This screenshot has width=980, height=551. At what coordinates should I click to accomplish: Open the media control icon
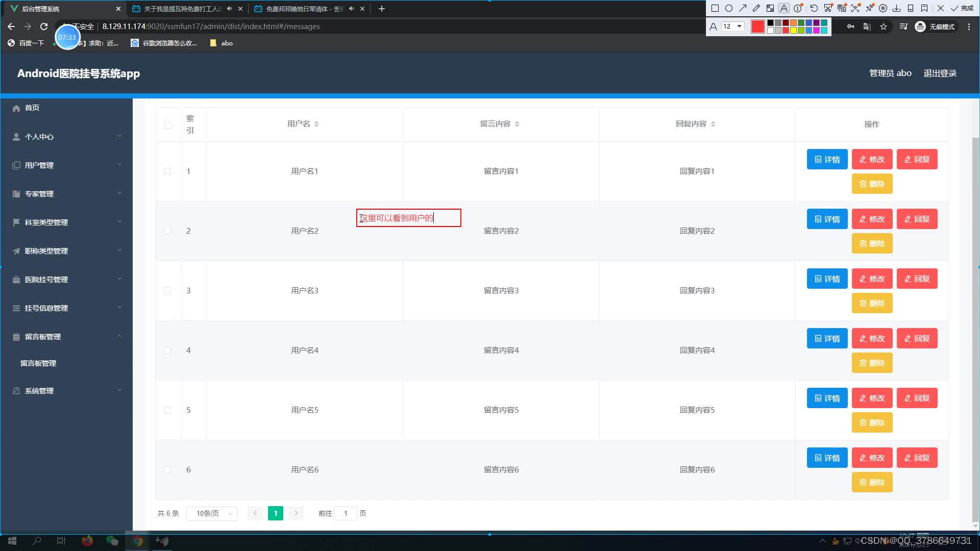[903, 27]
